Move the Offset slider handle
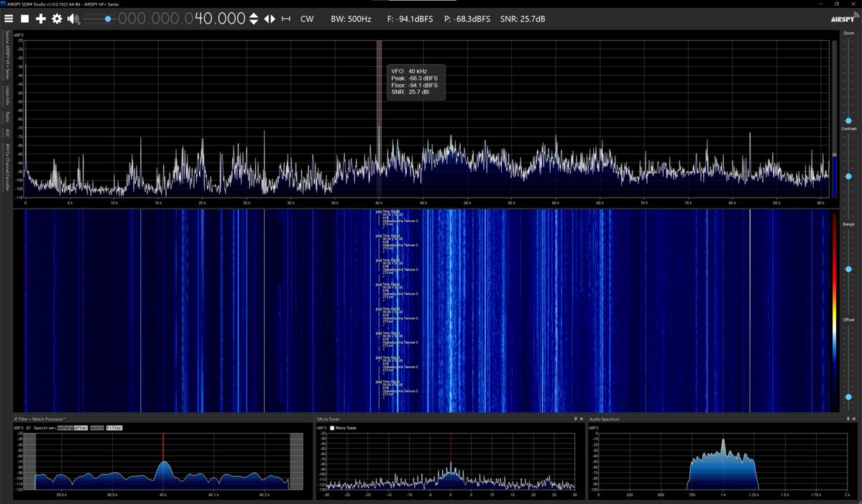 (848, 397)
